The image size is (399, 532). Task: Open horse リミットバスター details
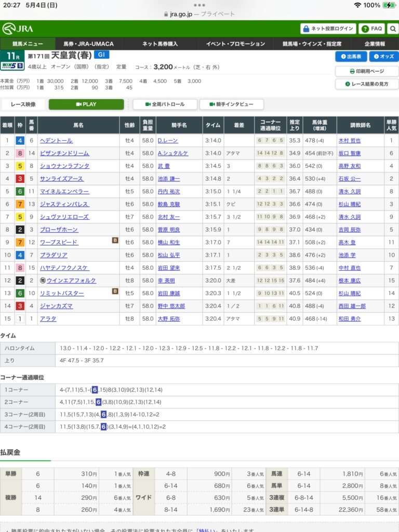click(x=62, y=293)
